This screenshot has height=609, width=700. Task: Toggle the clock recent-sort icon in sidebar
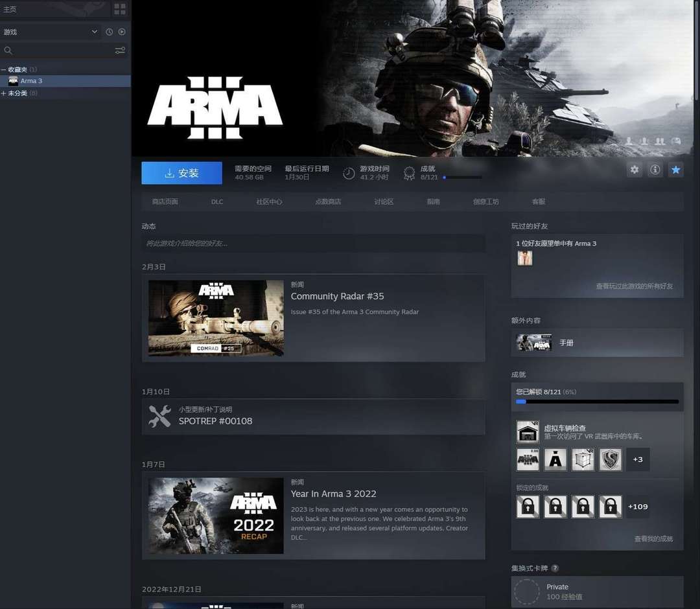109,32
